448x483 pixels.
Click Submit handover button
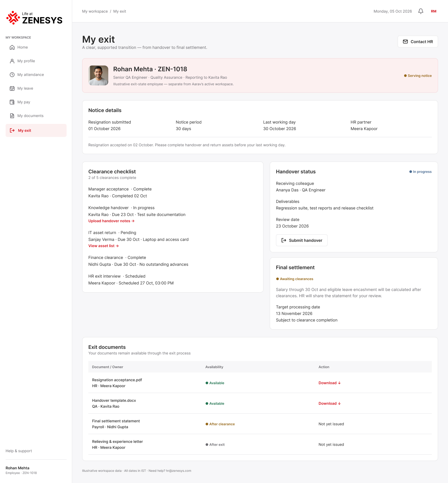click(x=302, y=240)
